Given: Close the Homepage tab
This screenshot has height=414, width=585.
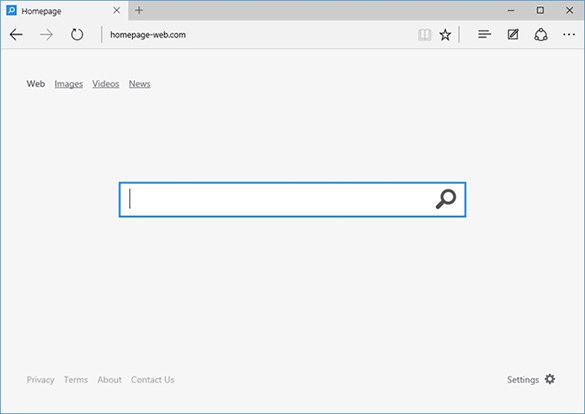Looking at the screenshot, I should tap(116, 10).
